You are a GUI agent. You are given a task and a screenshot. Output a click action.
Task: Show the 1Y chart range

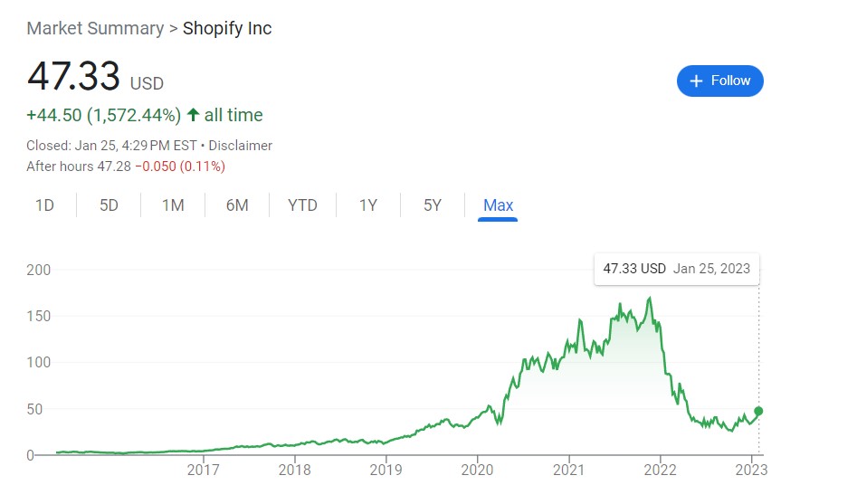tap(368, 205)
